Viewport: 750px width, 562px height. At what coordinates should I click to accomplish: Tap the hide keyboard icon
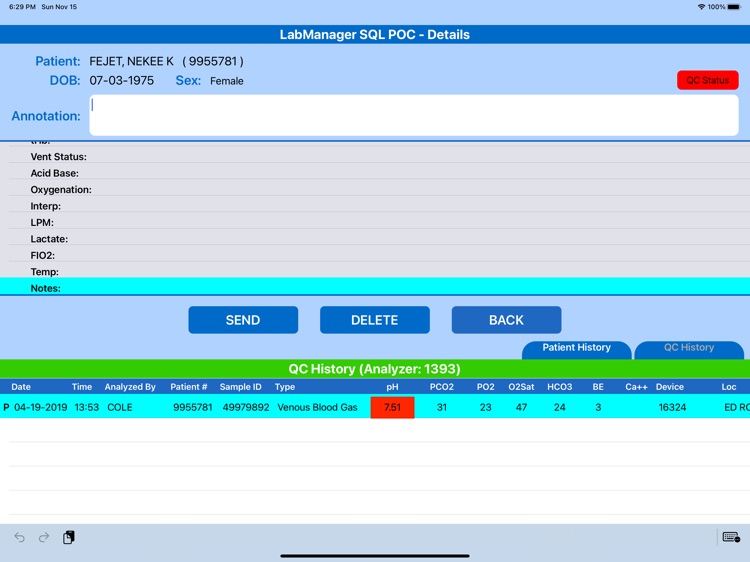coord(731,537)
